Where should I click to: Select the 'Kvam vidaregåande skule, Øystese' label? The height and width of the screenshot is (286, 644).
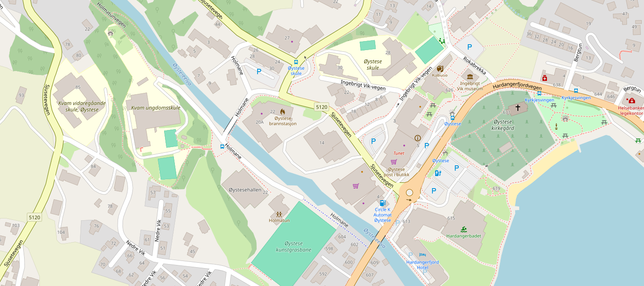pyautogui.click(x=82, y=106)
